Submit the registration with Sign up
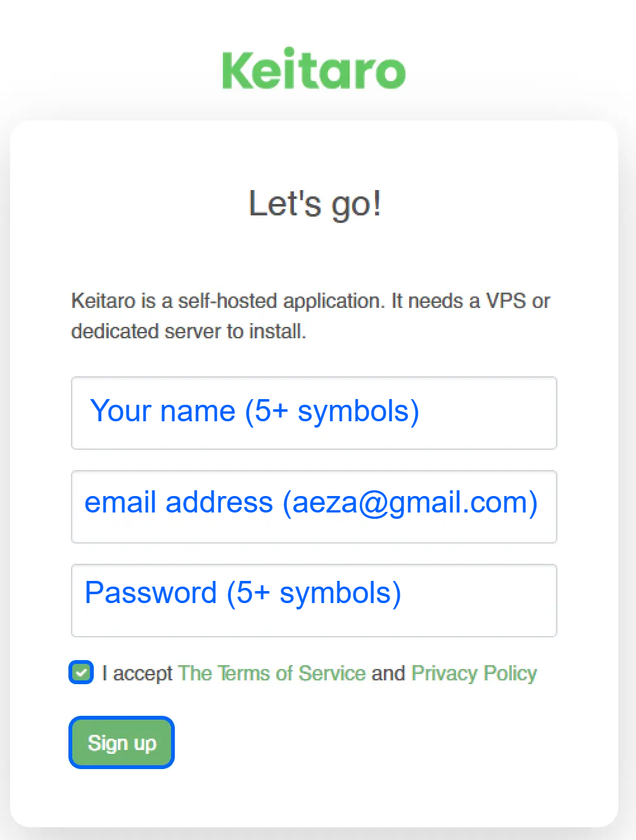 pyautogui.click(x=122, y=742)
